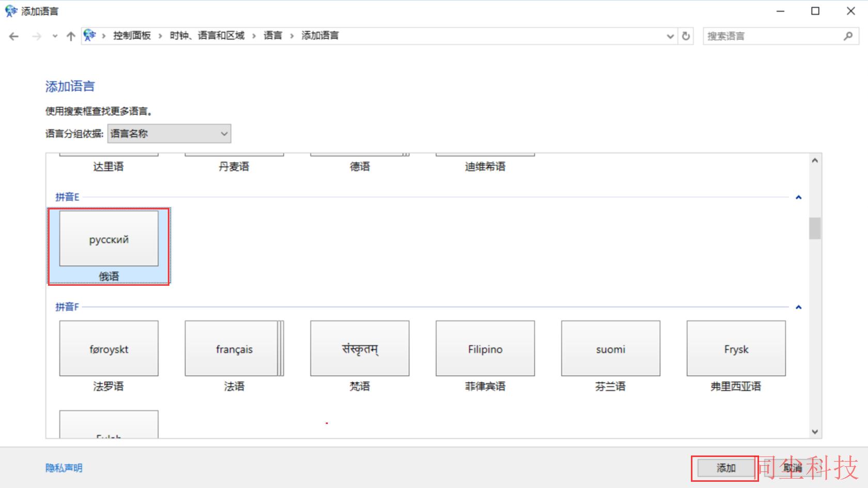Expand breadcrumb arrow after 控制面板

(x=160, y=36)
